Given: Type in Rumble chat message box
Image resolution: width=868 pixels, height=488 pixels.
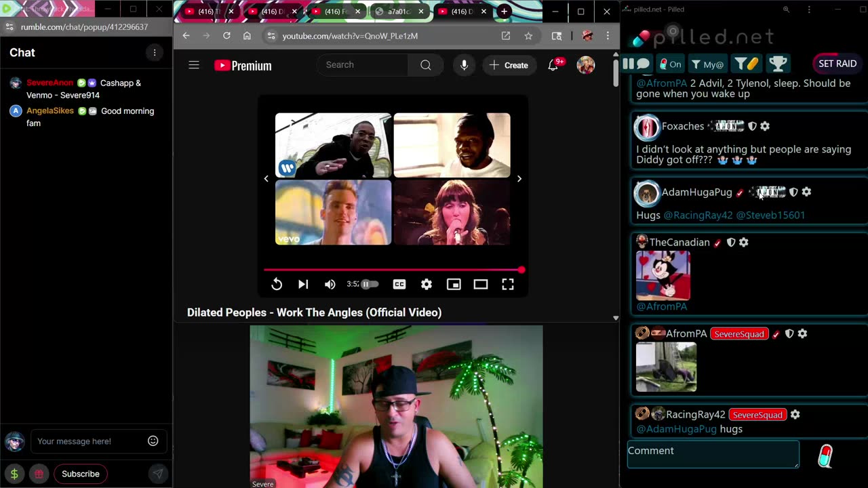Looking at the screenshot, I should pyautogui.click(x=88, y=441).
